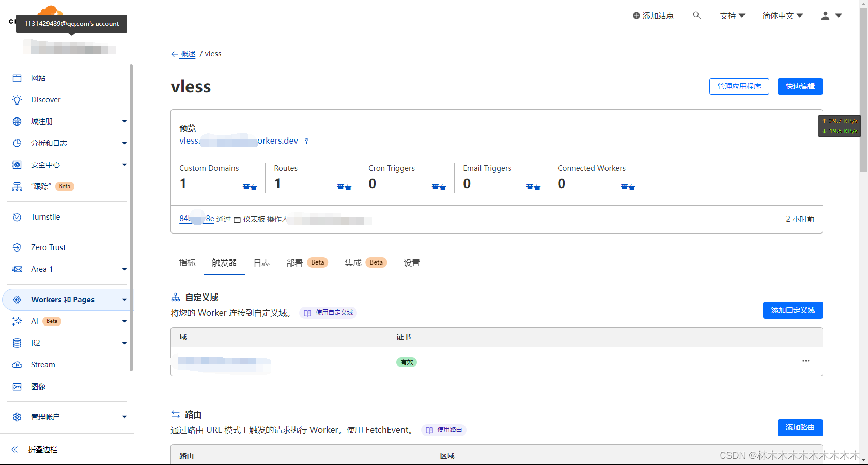The image size is (868, 465).
Task: Open Discover from the sidebar
Action: point(46,99)
